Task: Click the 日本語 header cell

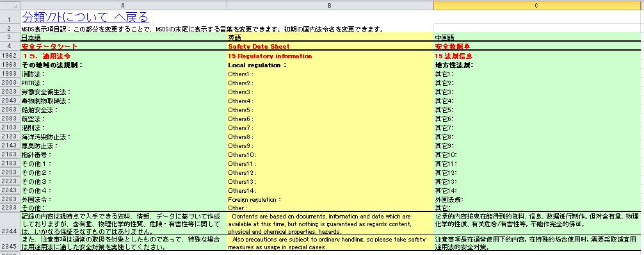Action: click(x=123, y=37)
